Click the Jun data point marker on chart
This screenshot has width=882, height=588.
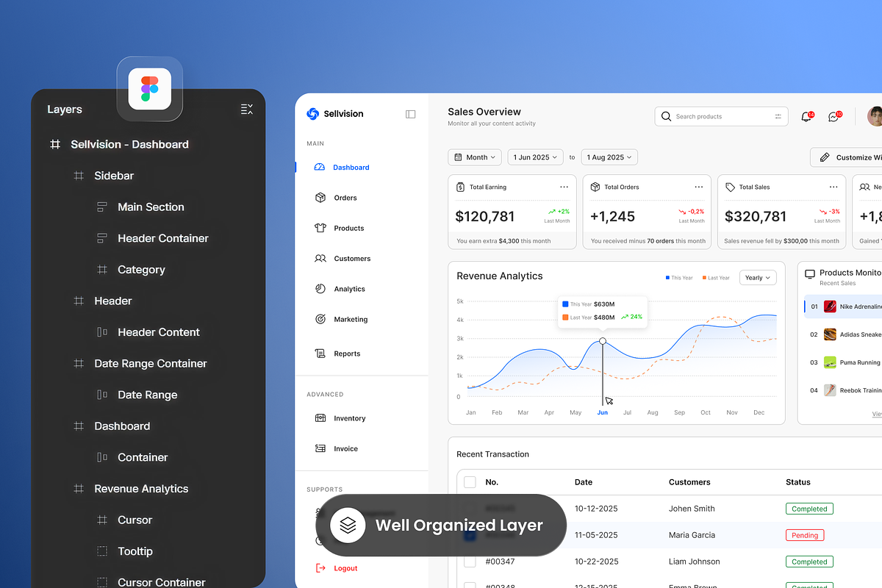pyautogui.click(x=603, y=341)
